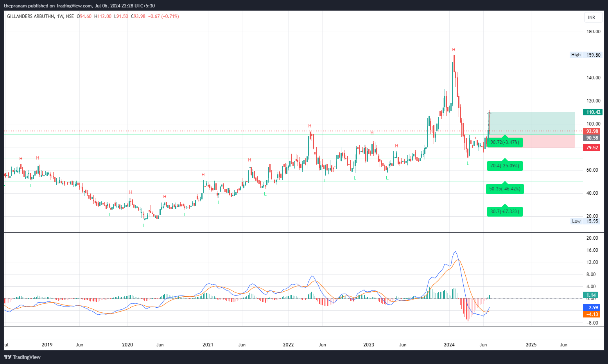Click the 180.00 price axis label

(x=593, y=32)
